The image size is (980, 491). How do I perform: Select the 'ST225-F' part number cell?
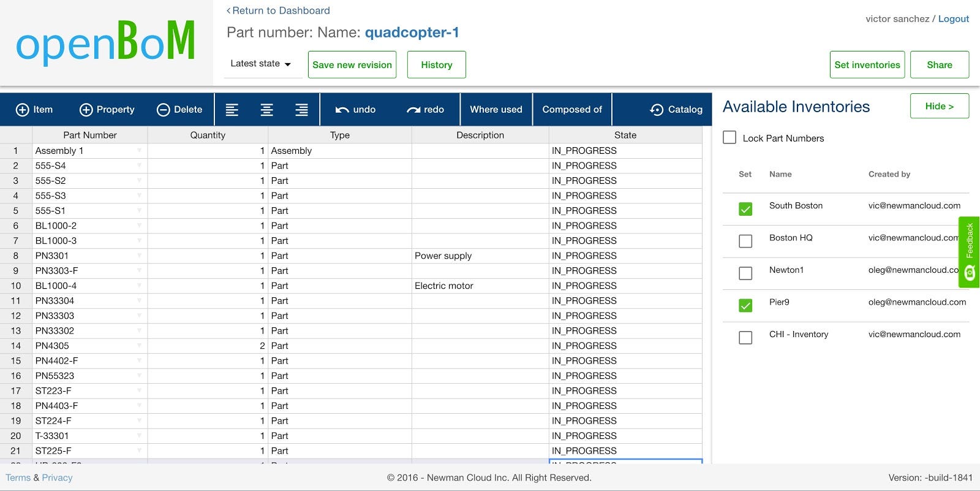(90, 451)
